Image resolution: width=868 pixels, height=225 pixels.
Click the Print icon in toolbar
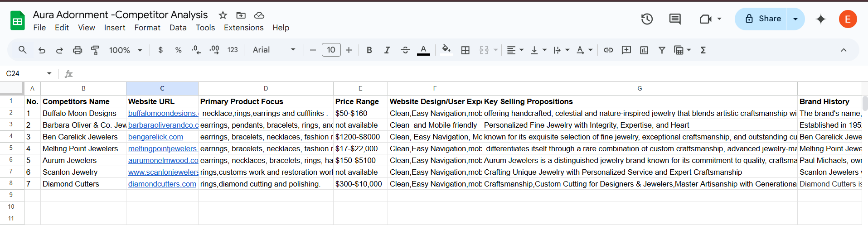tap(78, 50)
